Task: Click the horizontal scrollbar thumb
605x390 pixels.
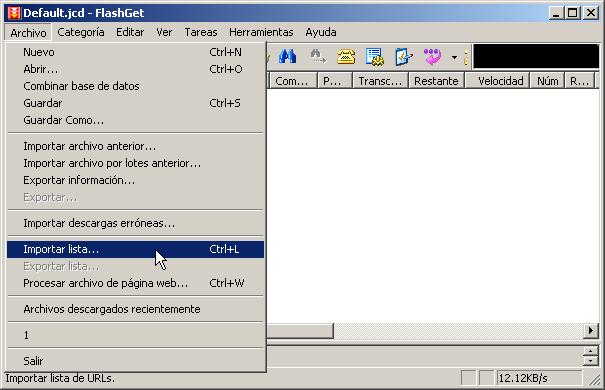Action: pyautogui.click(x=300, y=331)
